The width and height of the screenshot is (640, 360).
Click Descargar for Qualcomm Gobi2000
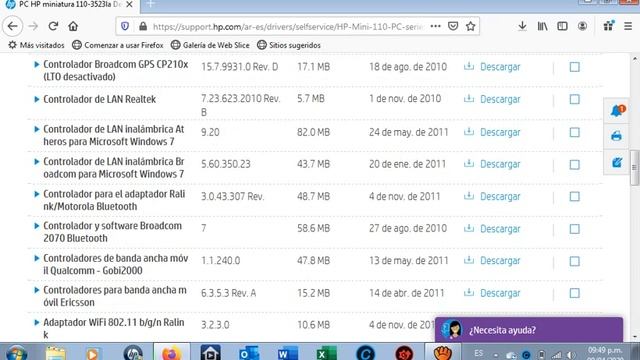coord(492,260)
